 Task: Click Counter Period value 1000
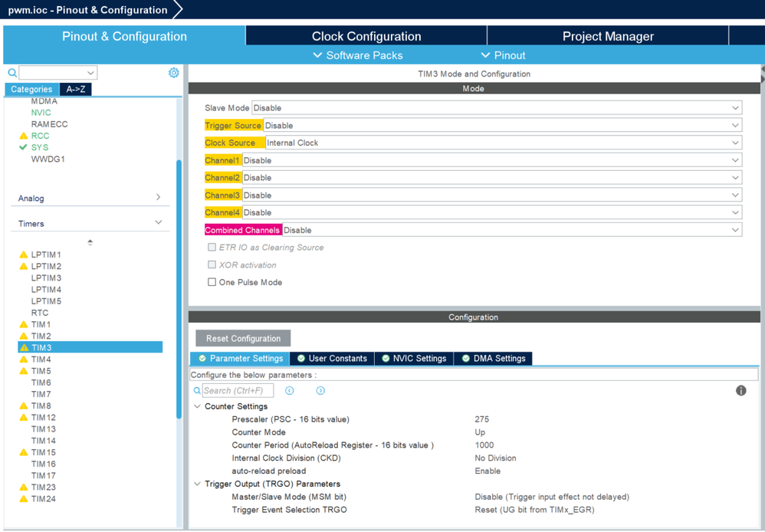484,445
